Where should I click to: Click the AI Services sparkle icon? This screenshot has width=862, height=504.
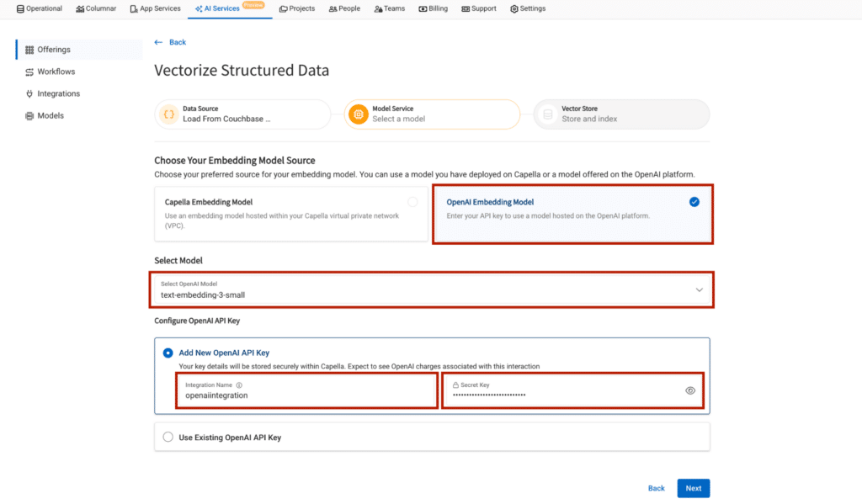pos(199,8)
